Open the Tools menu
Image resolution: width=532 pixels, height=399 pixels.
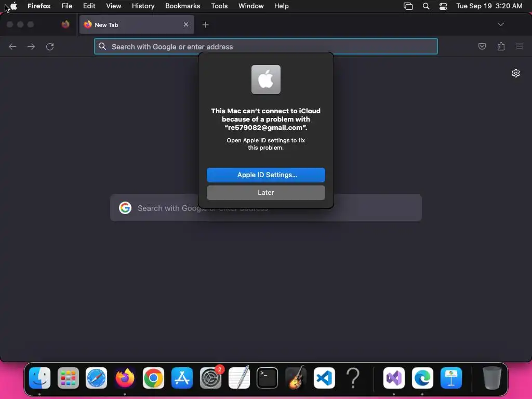(x=219, y=6)
